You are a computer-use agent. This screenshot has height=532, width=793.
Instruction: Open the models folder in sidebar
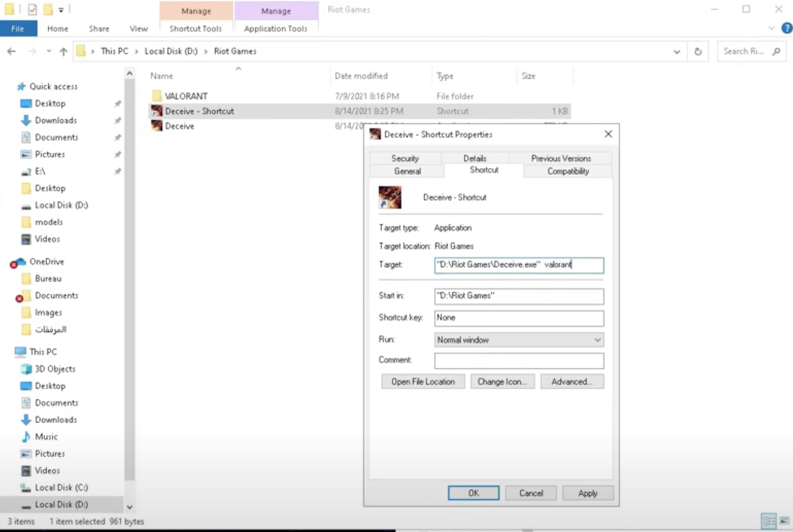click(49, 222)
